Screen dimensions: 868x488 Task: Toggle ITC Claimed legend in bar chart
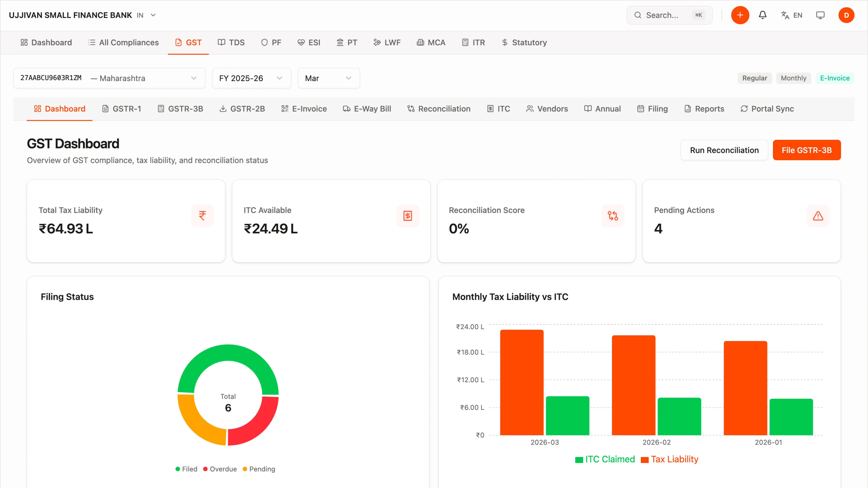click(605, 459)
